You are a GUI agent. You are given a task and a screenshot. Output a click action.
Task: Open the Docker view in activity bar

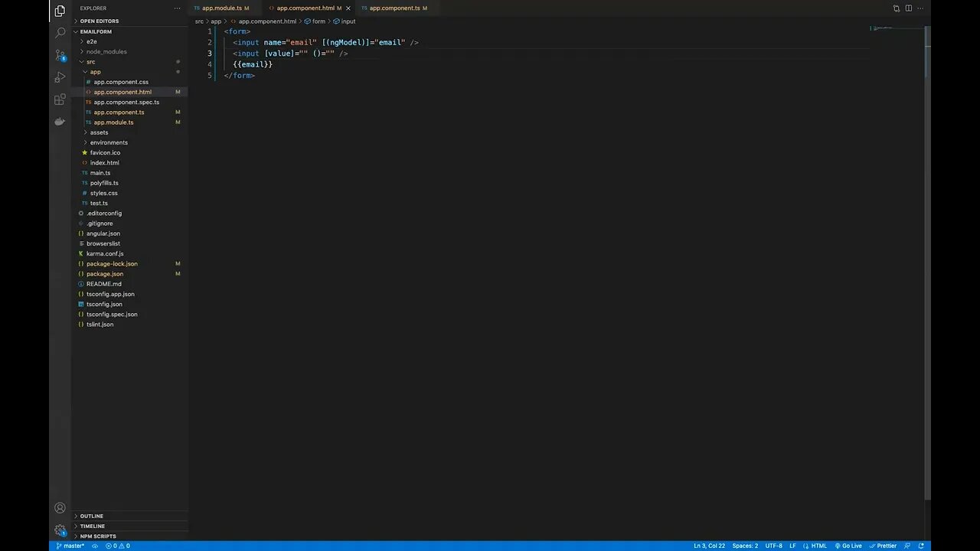(x=60, y=122)
